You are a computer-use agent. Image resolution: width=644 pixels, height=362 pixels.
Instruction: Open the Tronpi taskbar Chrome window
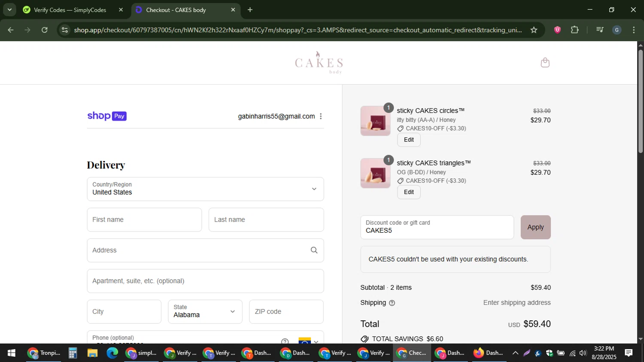(43, 353)
